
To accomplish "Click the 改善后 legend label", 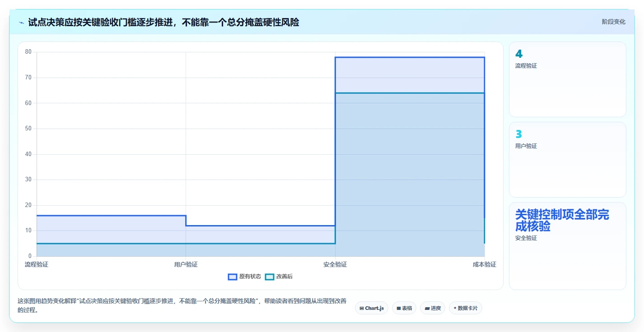I will (285, 277).
